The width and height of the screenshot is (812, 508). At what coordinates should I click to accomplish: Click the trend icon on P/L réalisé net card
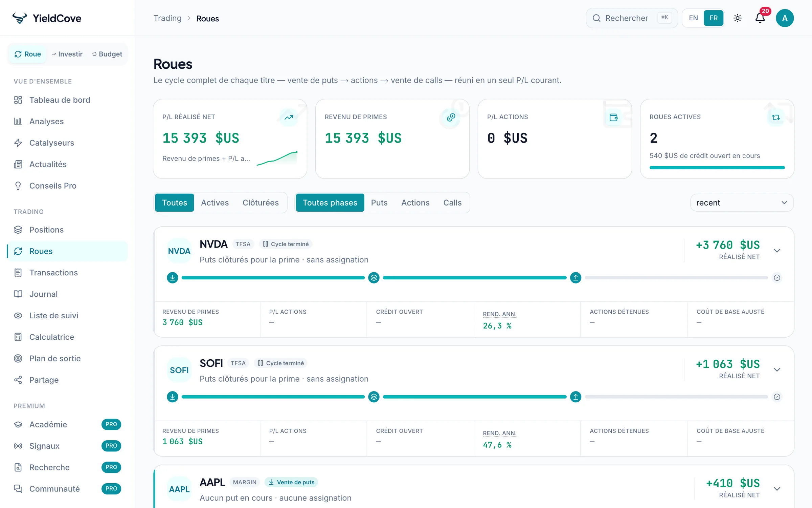[289, 117]
